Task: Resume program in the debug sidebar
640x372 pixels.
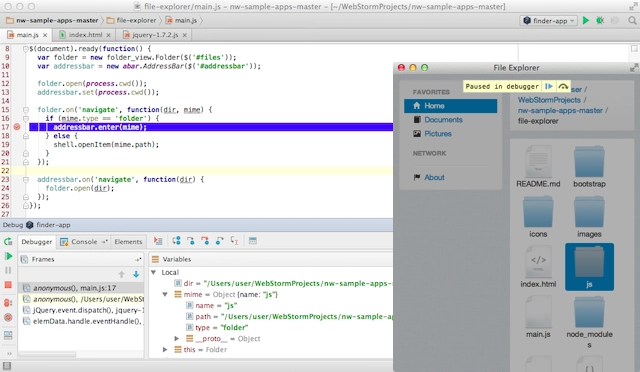Action: click(8, 256)
